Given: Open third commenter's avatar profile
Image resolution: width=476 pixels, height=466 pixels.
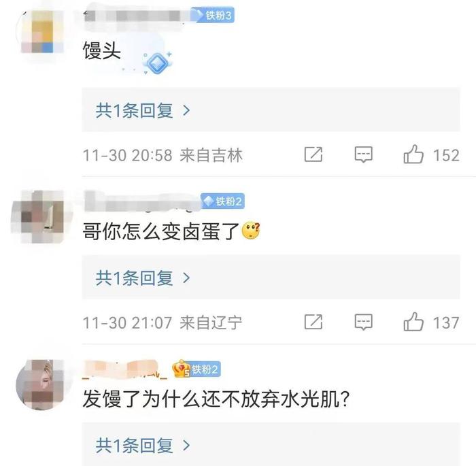Looking at the screenshot, I should click(41, 384).
